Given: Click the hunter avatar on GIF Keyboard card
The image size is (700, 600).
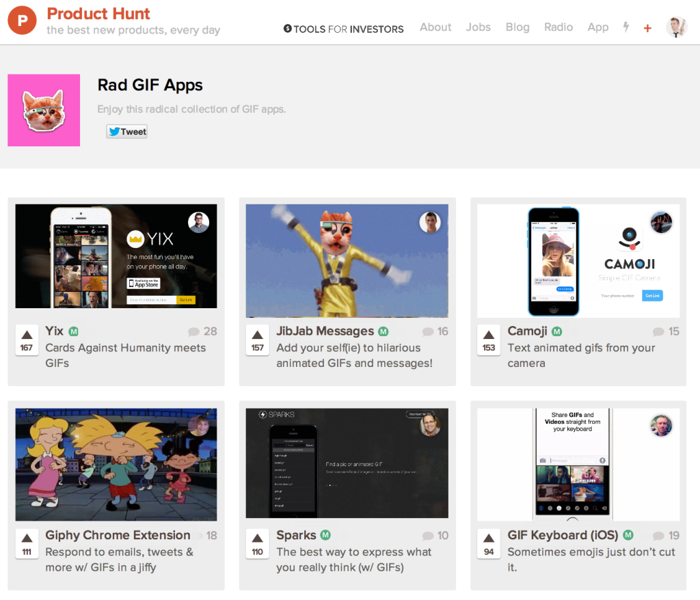Looking at the screenshot, I should click(x=661, y=426).
